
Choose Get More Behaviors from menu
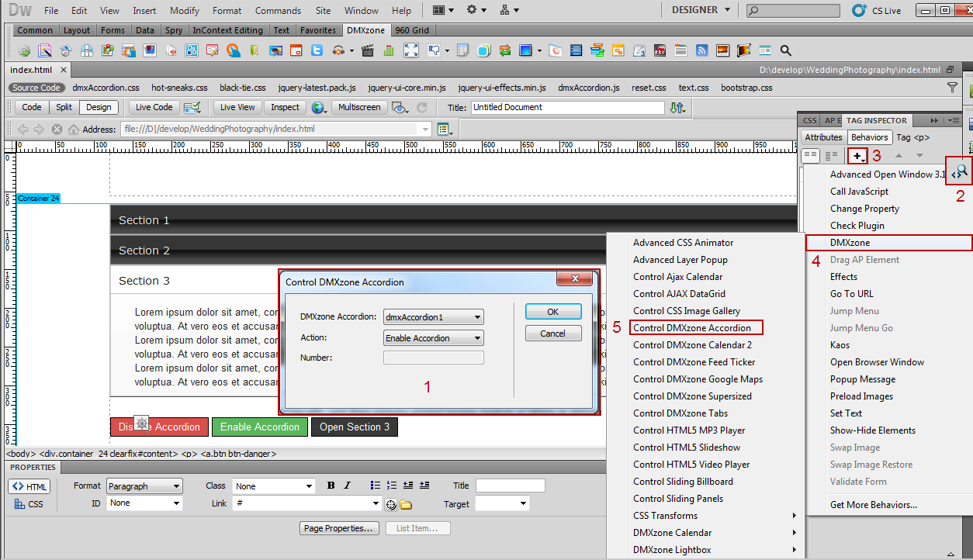(874, 505)
